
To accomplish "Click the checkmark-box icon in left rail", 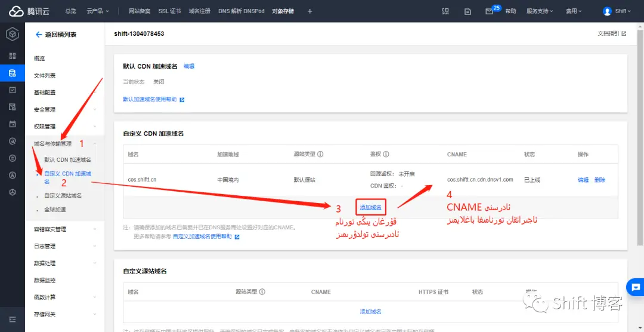I will [x=13, y=90].
